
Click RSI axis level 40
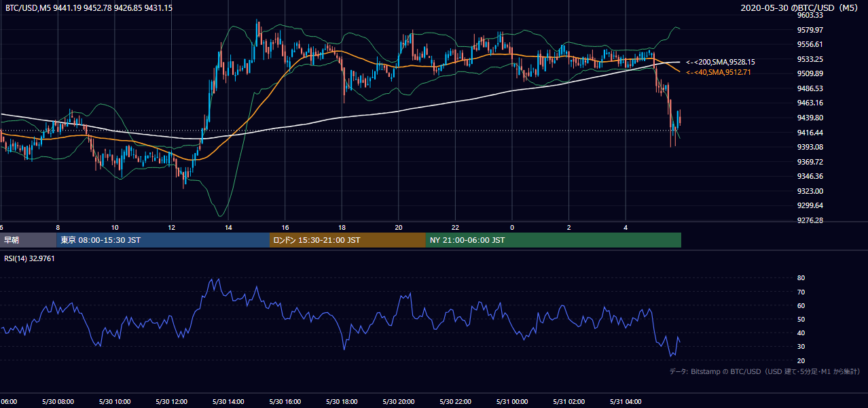tap(801, 333)
